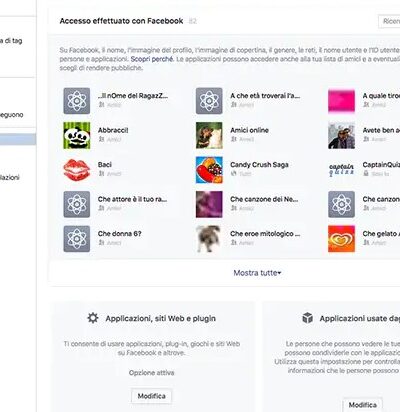Click Modifica in 'Applicazioni usate da' panel
This screenshot has height=412, width=400.
click(x=363, y=405)
